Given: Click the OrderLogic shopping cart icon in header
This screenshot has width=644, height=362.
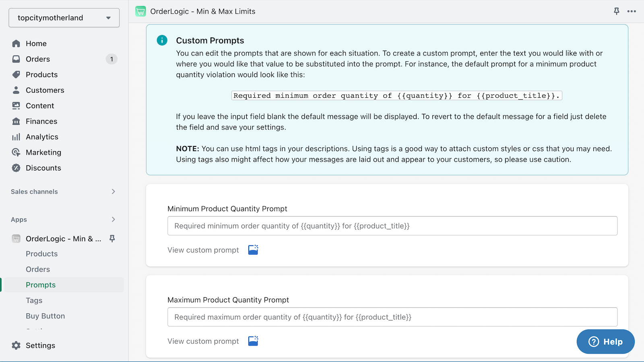Looking at the screenshot, I should [x=140, y=11].
